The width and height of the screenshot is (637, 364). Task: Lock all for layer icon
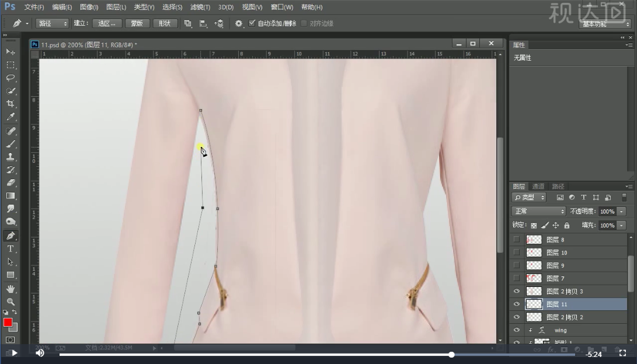tap(567, 225)
